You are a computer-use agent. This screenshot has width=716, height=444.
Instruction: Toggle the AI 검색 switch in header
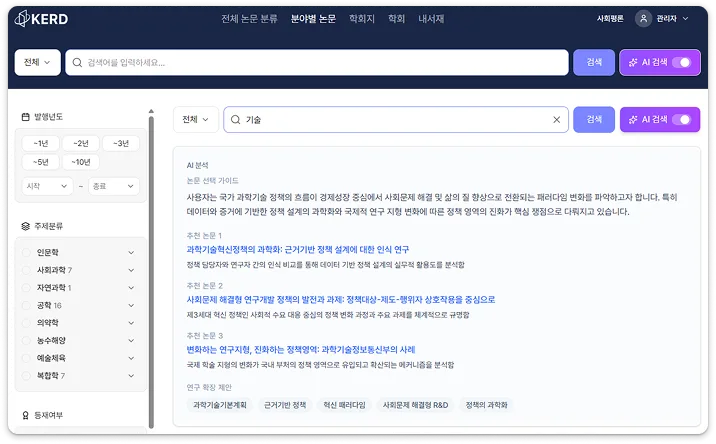click(681, 63)
